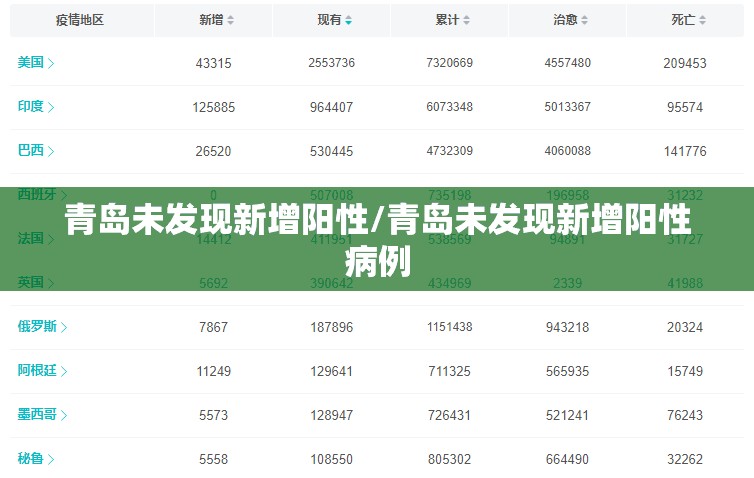
Task: Open the 美国 country details link
Action: pos(36,63)
